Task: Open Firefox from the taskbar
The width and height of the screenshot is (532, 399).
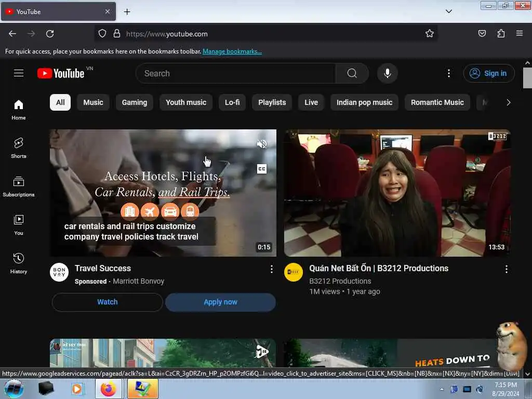Action: coord(108,389)
